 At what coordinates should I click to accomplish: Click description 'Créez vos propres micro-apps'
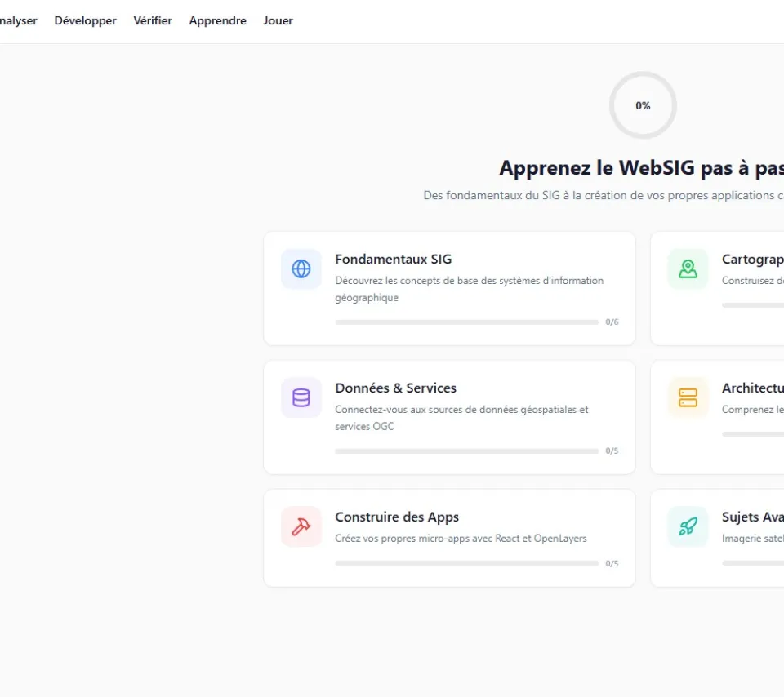point(461,539)
